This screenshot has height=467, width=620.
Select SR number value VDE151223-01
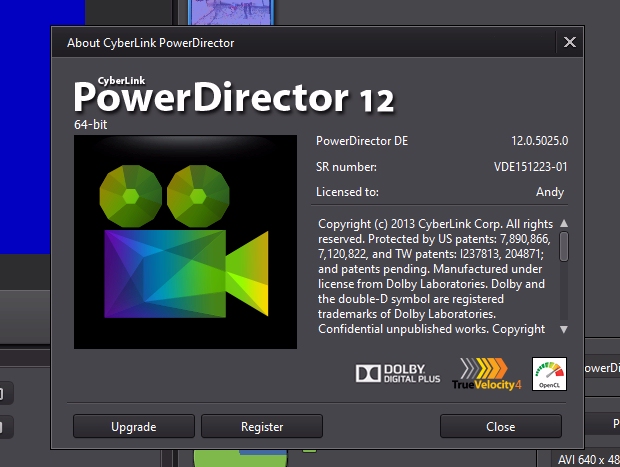(530, 167)
